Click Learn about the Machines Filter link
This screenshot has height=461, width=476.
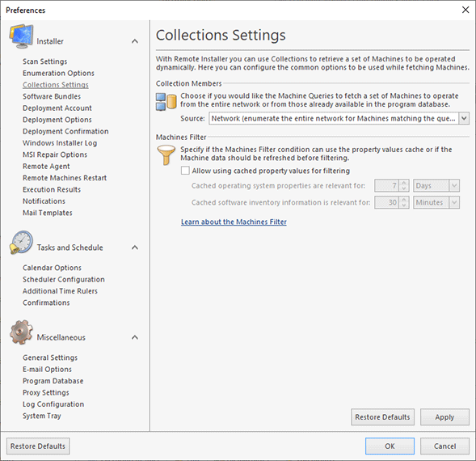(x=234, y=222)
